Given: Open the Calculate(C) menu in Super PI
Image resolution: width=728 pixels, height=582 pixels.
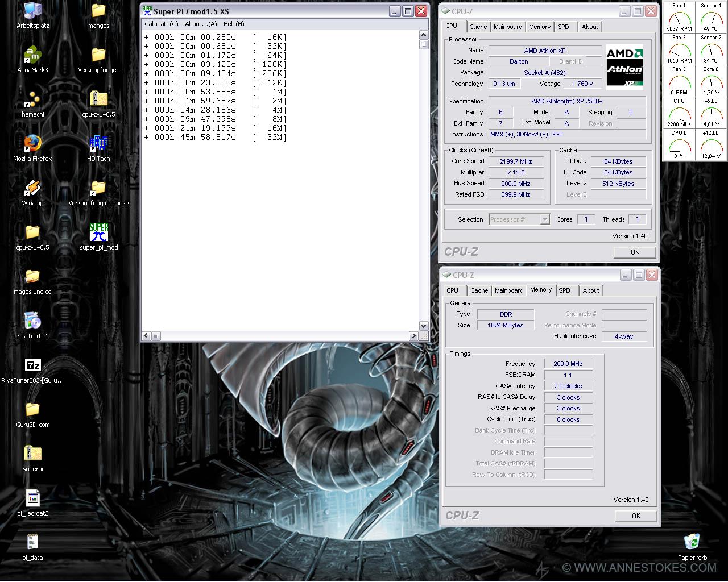Looking at the screenshot, I should tap(162, 24).
